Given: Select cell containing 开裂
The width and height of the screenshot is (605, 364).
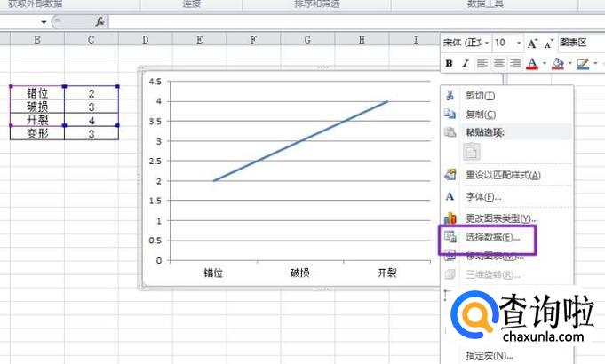Looking at the screenshot, I should tap(37, 120).
